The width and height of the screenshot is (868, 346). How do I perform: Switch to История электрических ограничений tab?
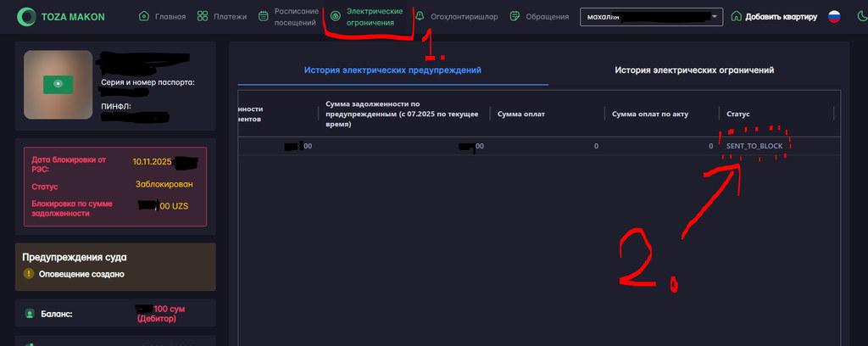click(694, 70)
